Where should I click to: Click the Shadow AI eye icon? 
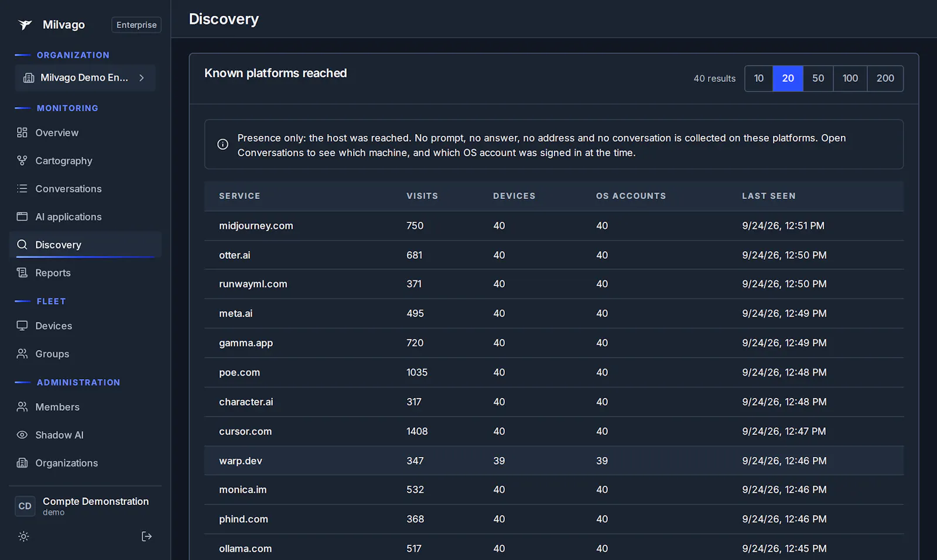point(22,435)
